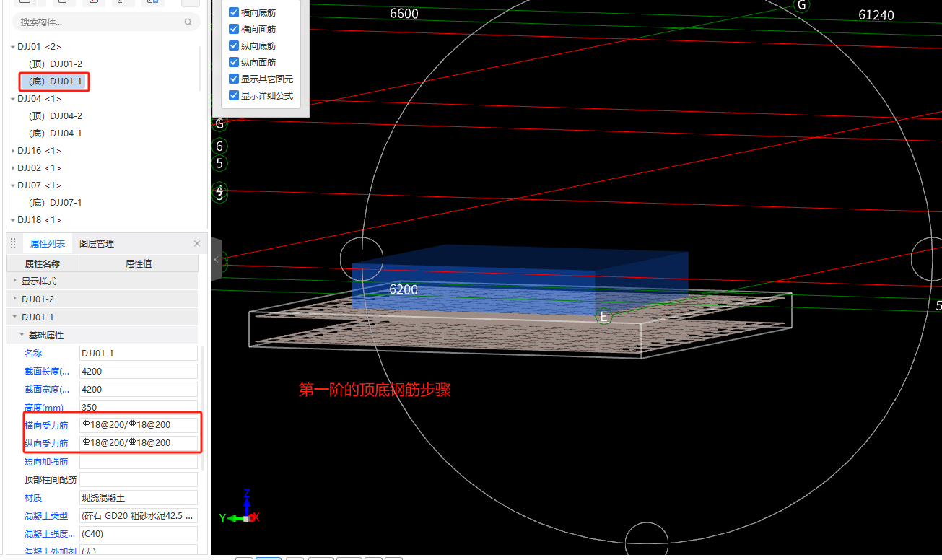
Task: Click the 截面宽度 value field
Action: coord(139,389)
